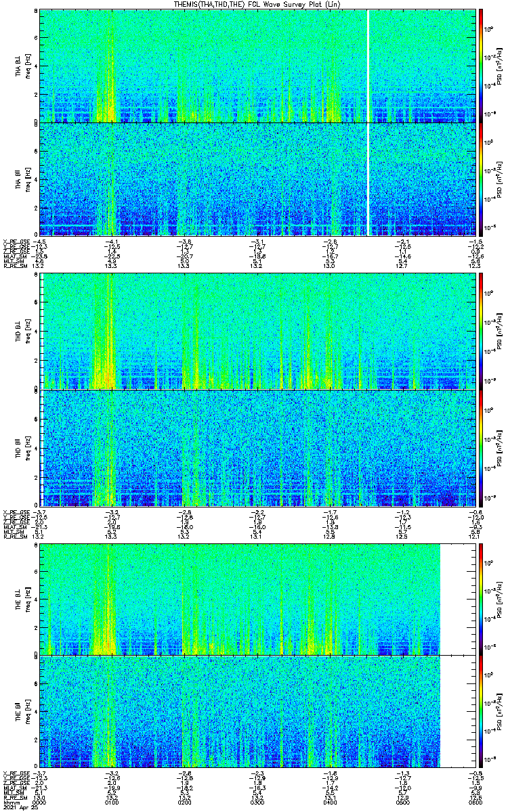The height and width of the screenshot is (812, 508).
Task: Click the PSD [nT²/Hz] label beside THD B-perpendicular
Action: 499,331
